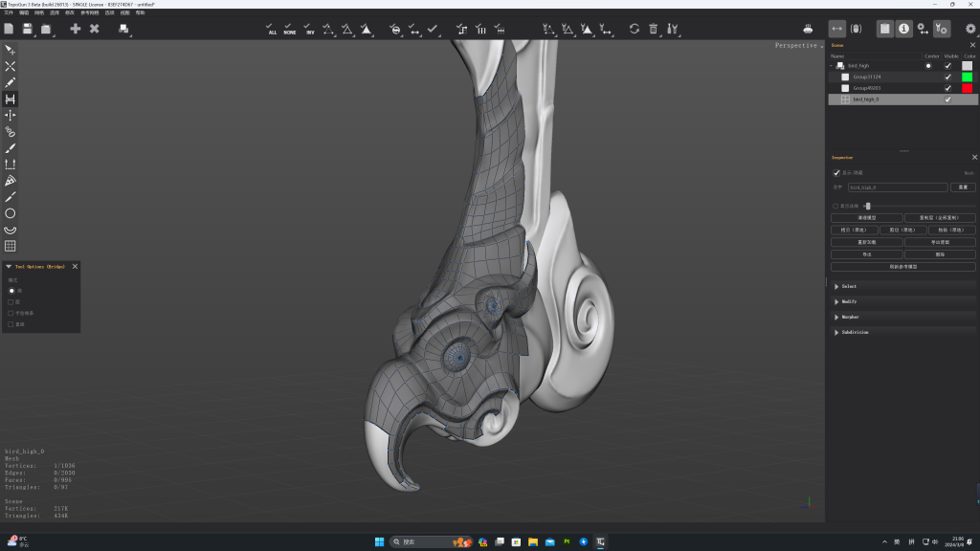Collapse the Tool Options (Bridge) panel triangle
Viewport: 980px width, 551px height.
pyautogui.click(x=9, y=267)
